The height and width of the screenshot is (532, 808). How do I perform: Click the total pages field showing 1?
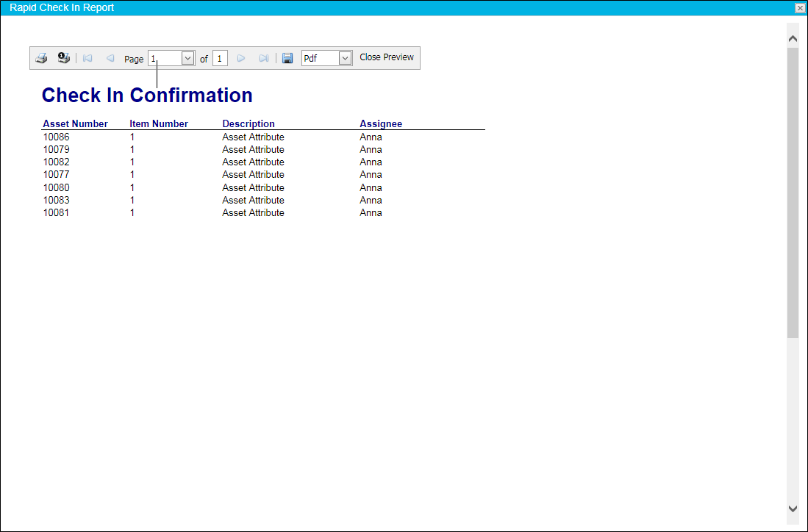pos(220,59)
